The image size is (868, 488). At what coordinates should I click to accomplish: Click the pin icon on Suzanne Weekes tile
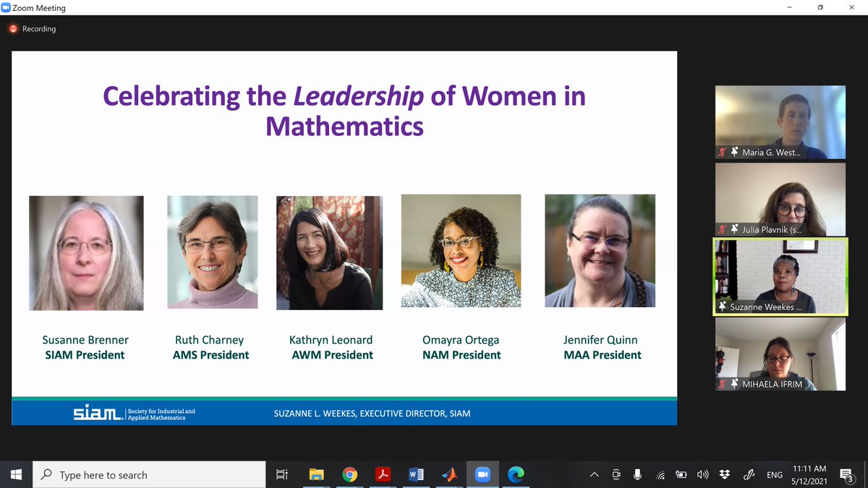tap(722, 307)
